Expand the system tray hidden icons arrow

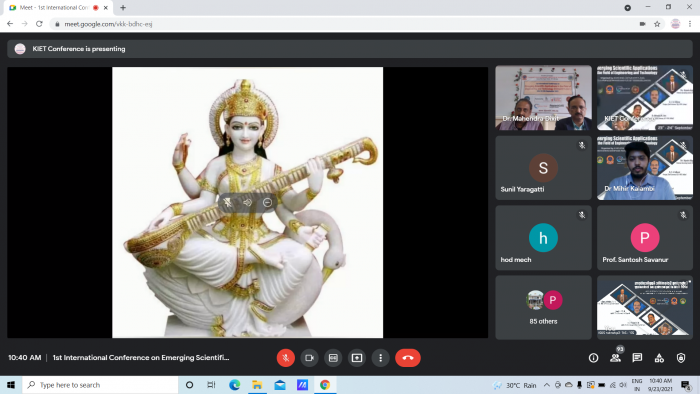(546, 385)
